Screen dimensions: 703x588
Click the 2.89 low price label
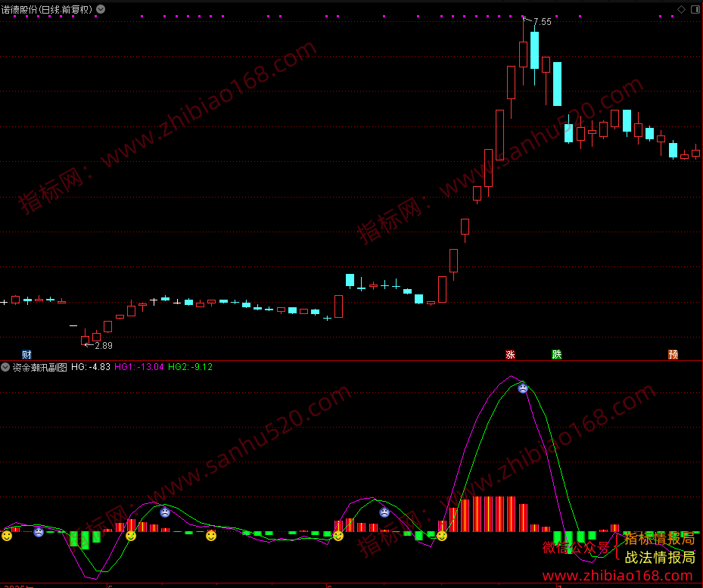[x=104, y=345]
